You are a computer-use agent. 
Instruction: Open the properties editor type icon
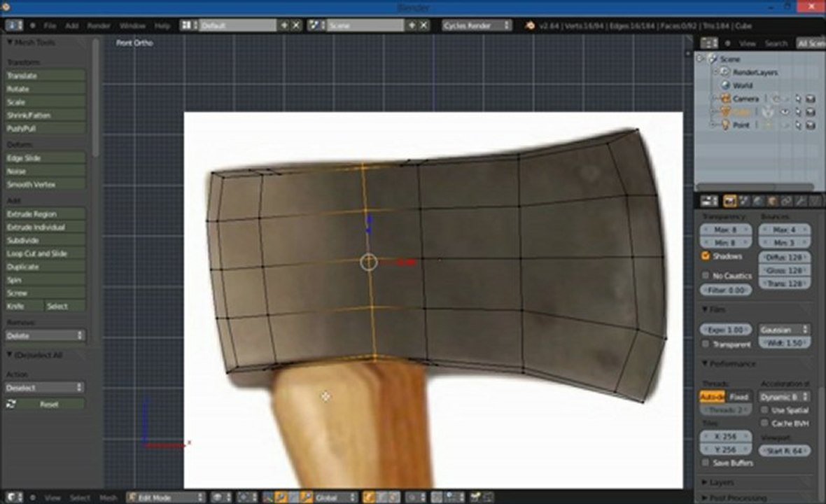(x=709, y=201)
